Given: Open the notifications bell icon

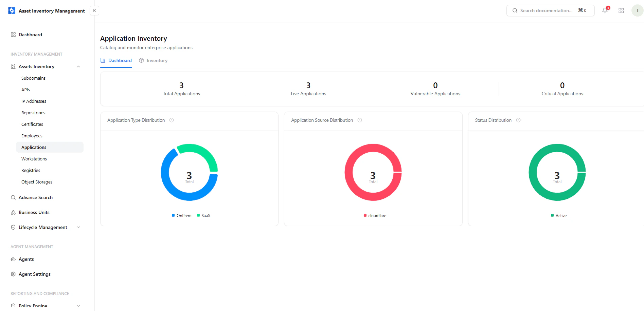Looking at the screenshot, I should pos(605,11).
